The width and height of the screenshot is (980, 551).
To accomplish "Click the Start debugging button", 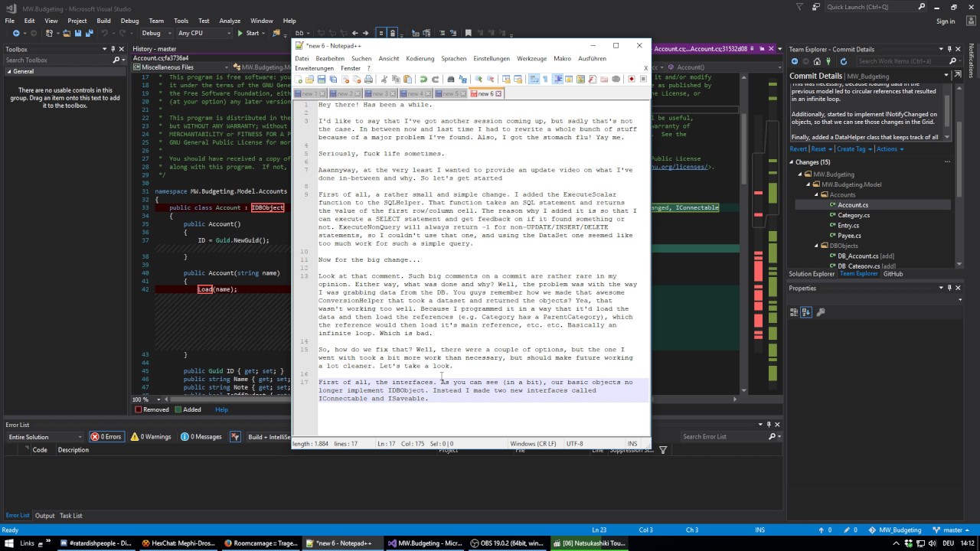I will (x=249, y=33).
